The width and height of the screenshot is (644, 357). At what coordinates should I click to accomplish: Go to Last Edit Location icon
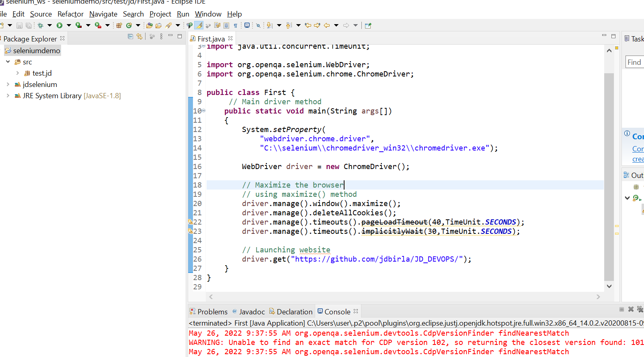(308, 25)
